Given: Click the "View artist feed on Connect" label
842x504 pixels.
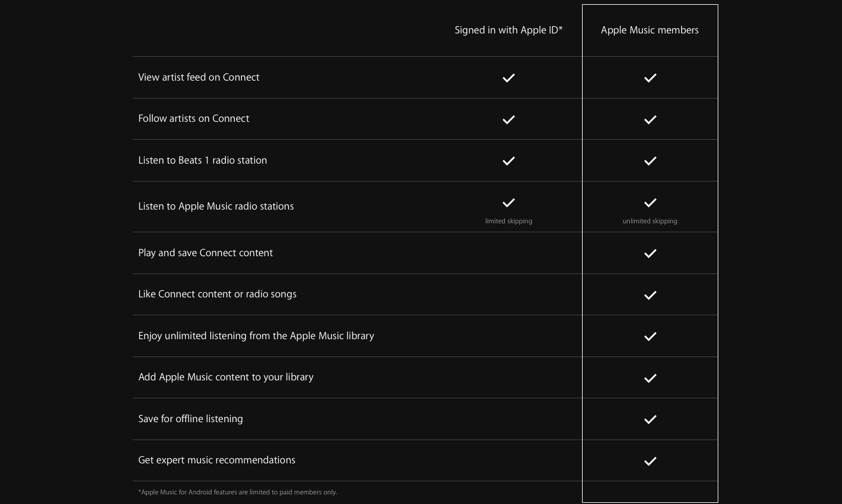Looking at the screenshot, I should click(198, 78).
